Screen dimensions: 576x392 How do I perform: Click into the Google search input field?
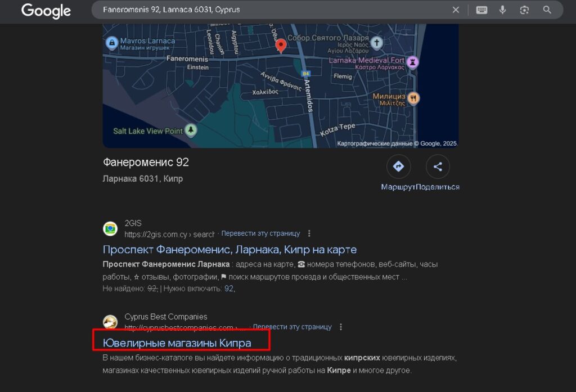(x=270, y=10)
